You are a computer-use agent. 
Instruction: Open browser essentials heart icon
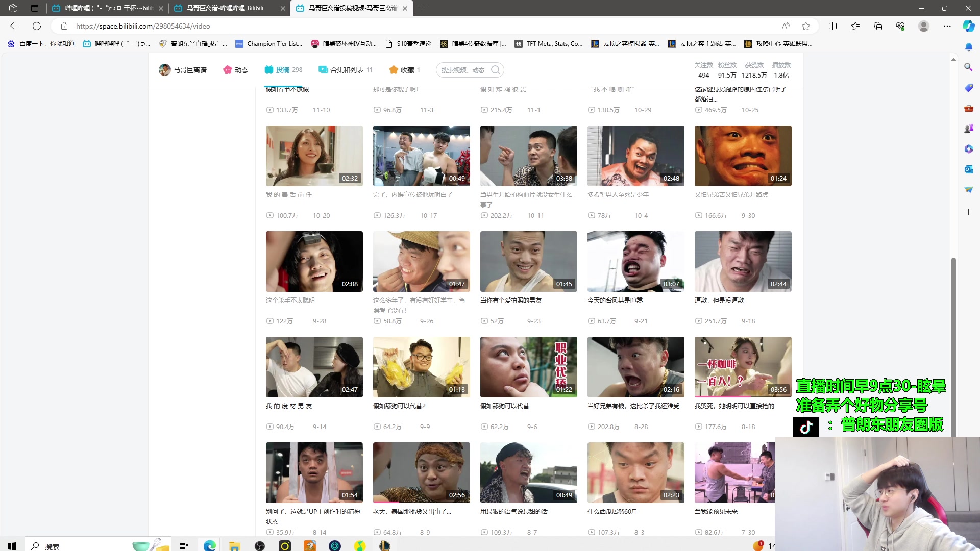[x=900, y=26]
